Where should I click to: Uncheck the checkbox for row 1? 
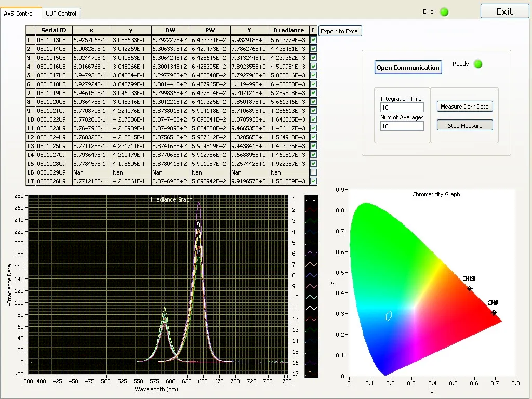[x=313, y=39]
